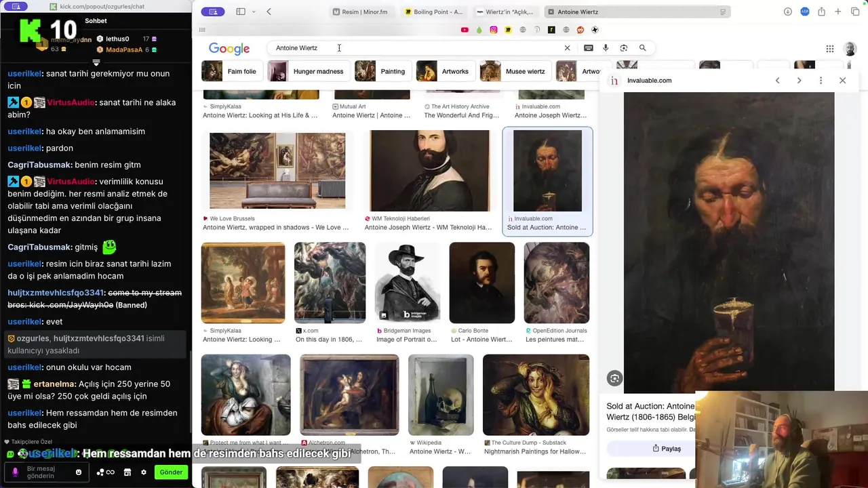Toggle the browser sidebar
The height and width of the screenshot is (488, 868).
coord(241,12)
